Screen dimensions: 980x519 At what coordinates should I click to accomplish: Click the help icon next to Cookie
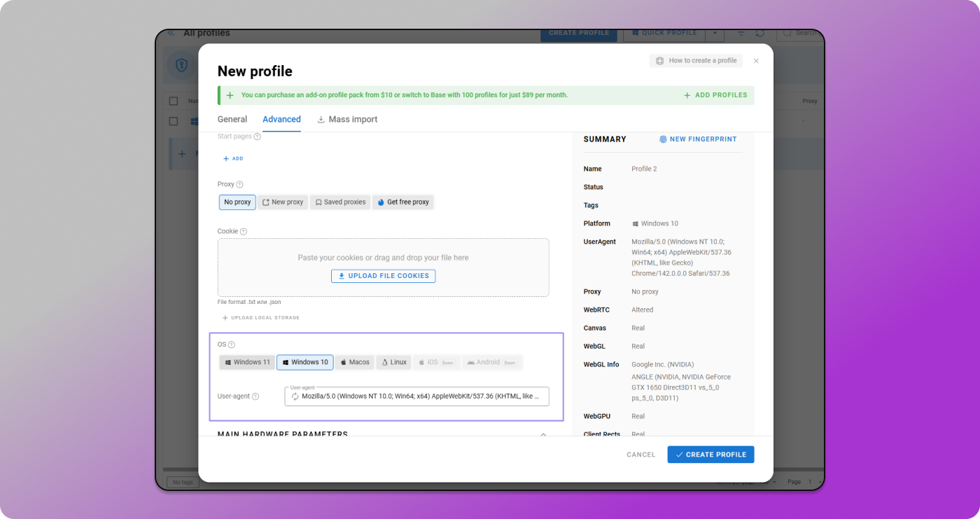[x=244, y=232]
